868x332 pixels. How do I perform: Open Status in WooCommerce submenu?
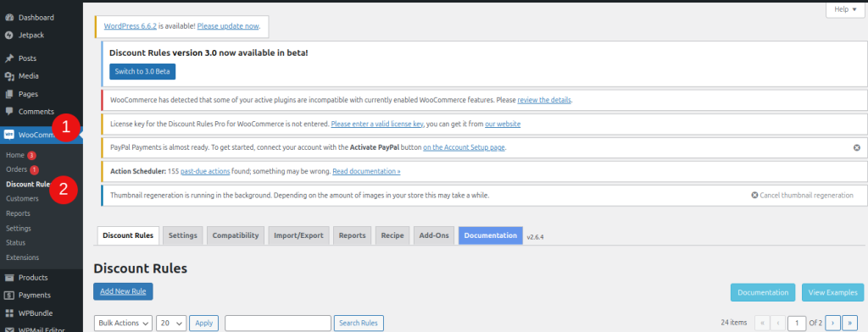tap(15, 243)
